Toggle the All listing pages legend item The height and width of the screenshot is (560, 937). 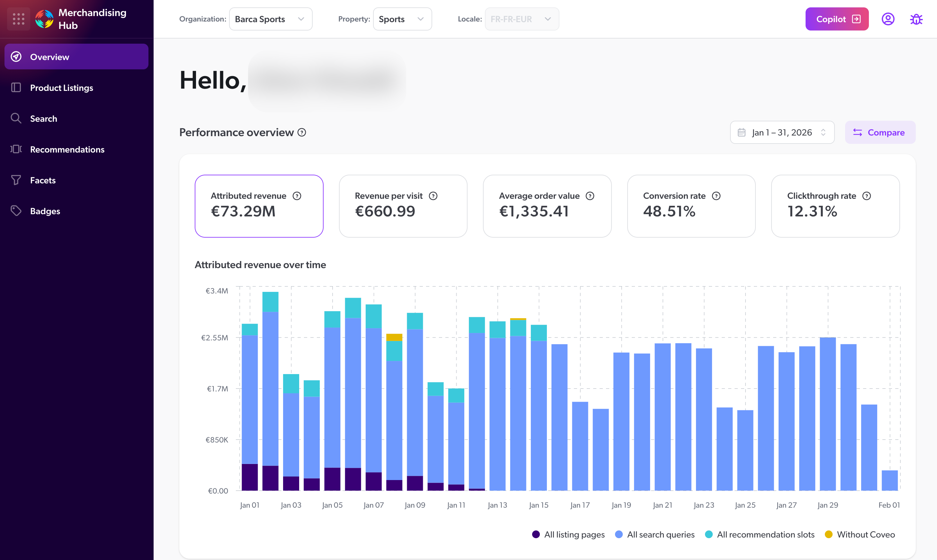pyautogui.click(x=568, y=534)
